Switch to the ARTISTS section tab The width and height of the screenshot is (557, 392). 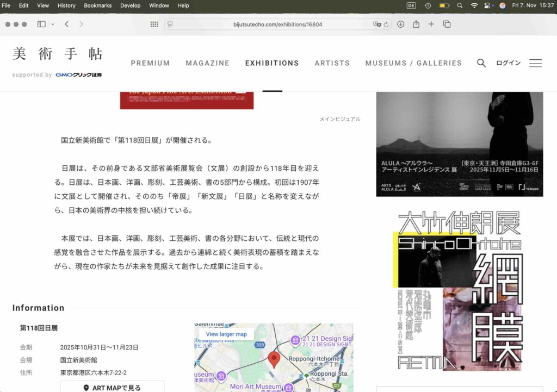[x=332, y=63]
